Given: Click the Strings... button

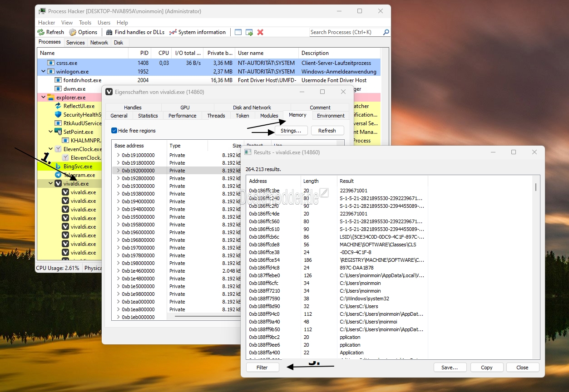Looking at the screenshot, I should pyautogui.click(x=291, y=131).
